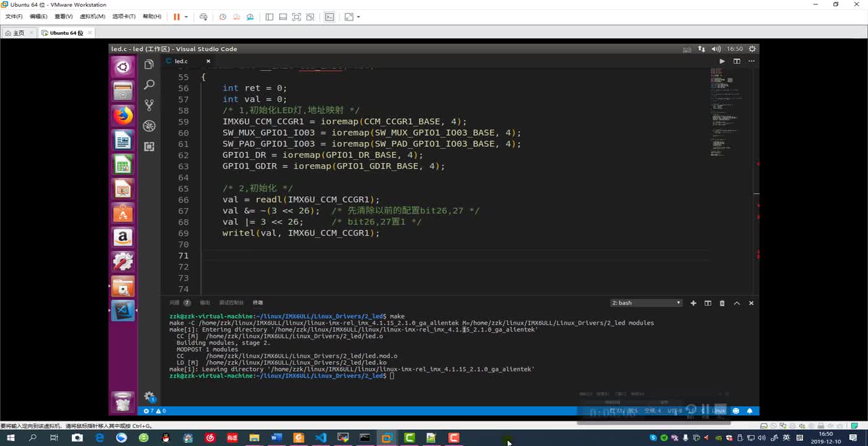Open the 查看(V) menu in VMware

[63, 17]
